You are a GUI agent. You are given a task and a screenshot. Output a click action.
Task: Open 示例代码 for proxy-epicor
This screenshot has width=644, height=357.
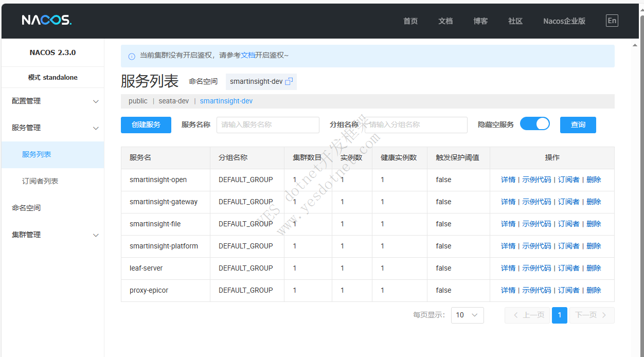[536, 291]
